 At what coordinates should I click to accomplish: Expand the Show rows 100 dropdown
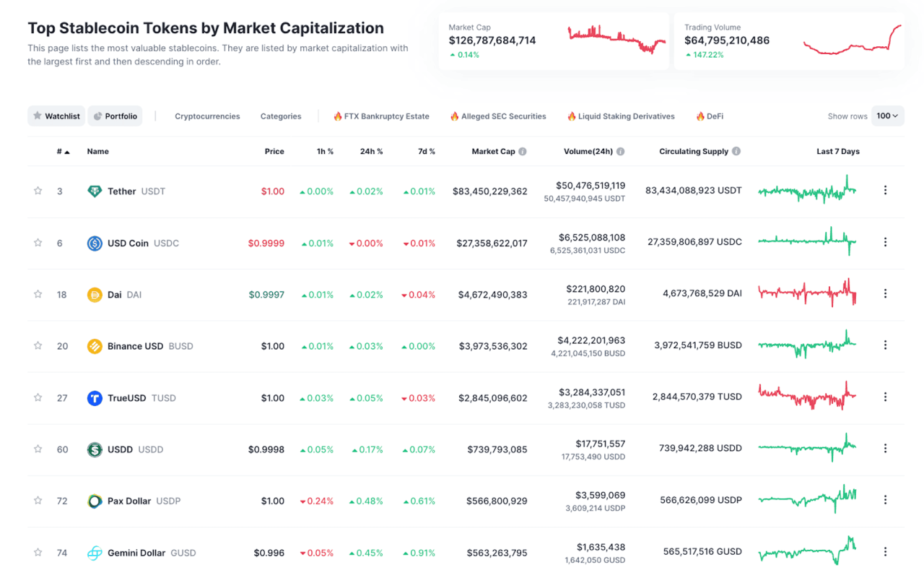pos(888,116)
